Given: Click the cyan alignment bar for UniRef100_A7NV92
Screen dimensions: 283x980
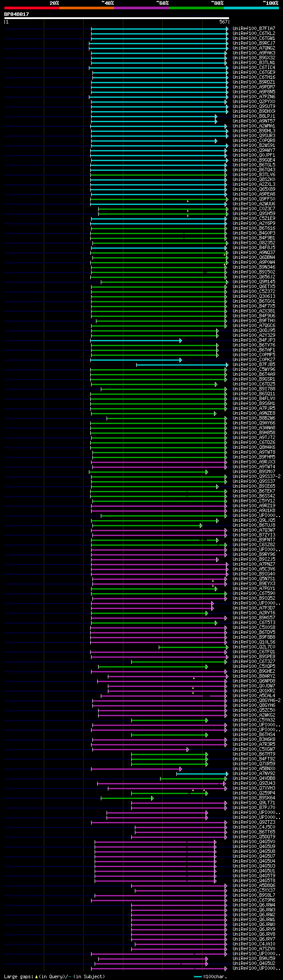Looking at the screenshot, I should click(202, 773).
